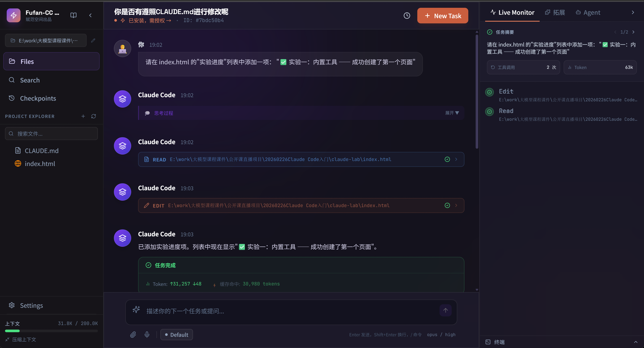Click the 任务完成 check icon
This screenshot has height=348, width=644.
pyautogui.click(x=148, y=265)
